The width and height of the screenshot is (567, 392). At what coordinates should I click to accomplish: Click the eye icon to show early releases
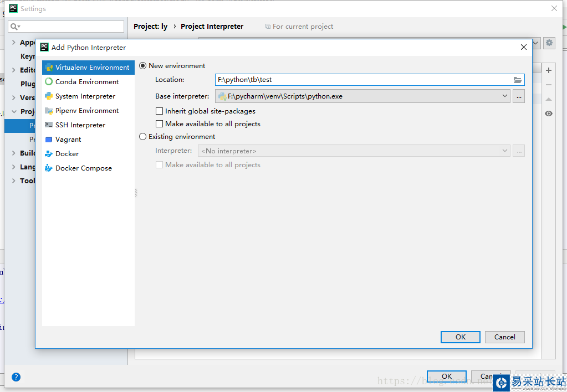[x=549, y=114]
